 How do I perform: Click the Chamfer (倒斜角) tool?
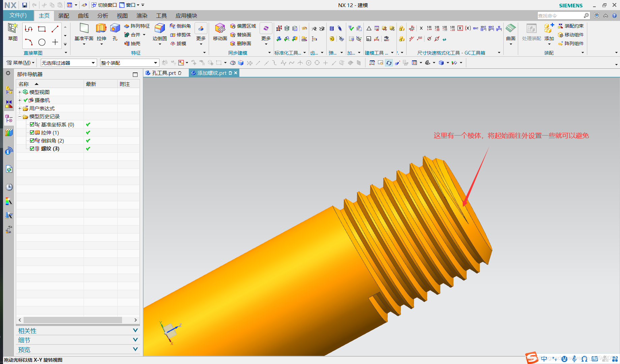[x=180, y=26]
